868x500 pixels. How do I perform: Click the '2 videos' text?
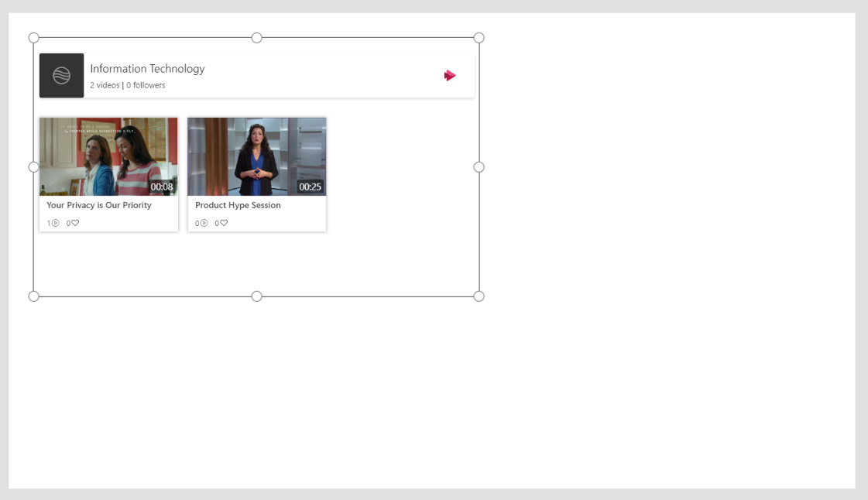(105, 85)
